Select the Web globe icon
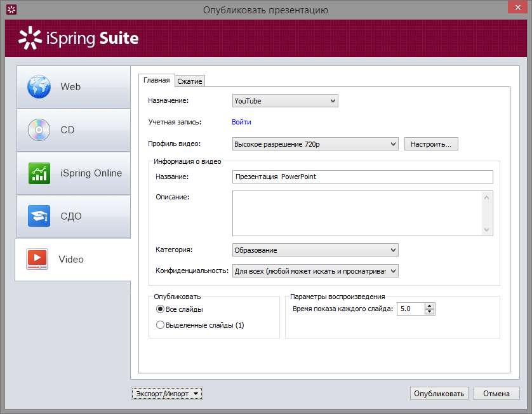This screenshot has height=414, width=532. coord(39,87)
